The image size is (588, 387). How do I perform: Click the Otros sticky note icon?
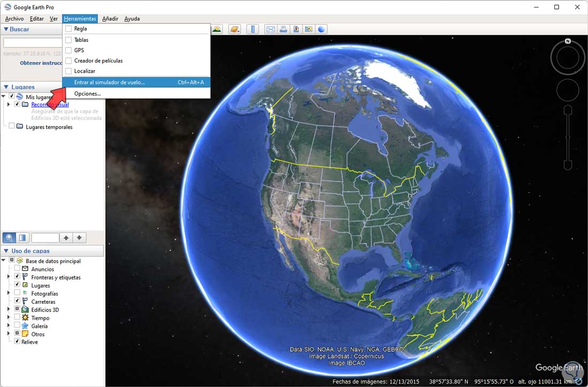click(25, 334)
